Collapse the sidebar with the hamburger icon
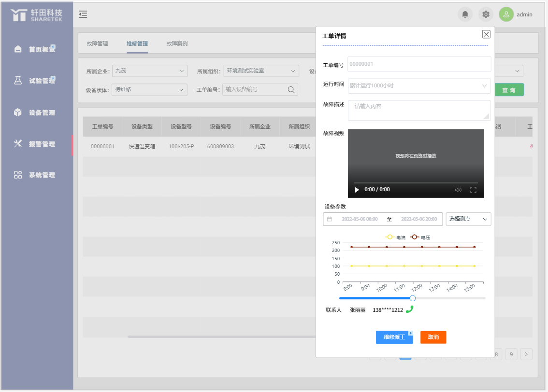548x392 pixels. (x=83, y=14)
